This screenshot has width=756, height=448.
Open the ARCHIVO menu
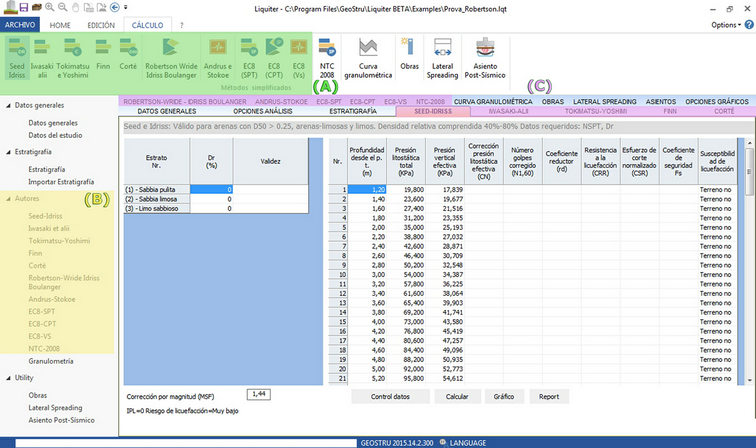(x=20, y=25)
